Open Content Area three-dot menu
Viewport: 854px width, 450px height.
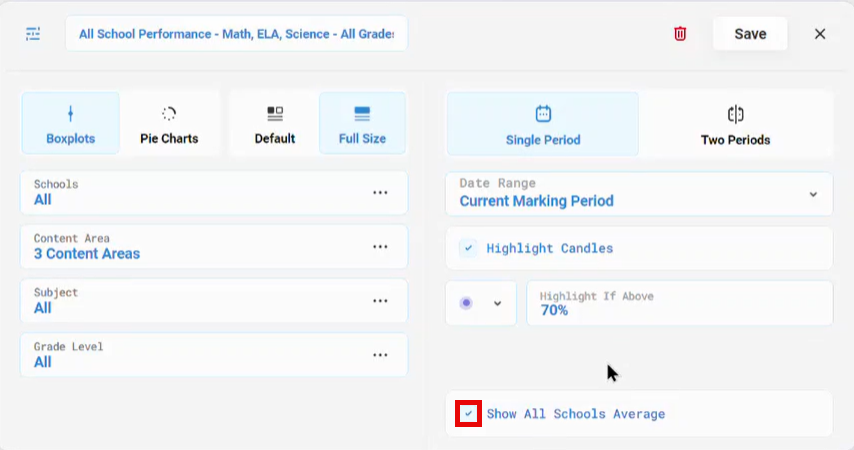pos(380,247)
